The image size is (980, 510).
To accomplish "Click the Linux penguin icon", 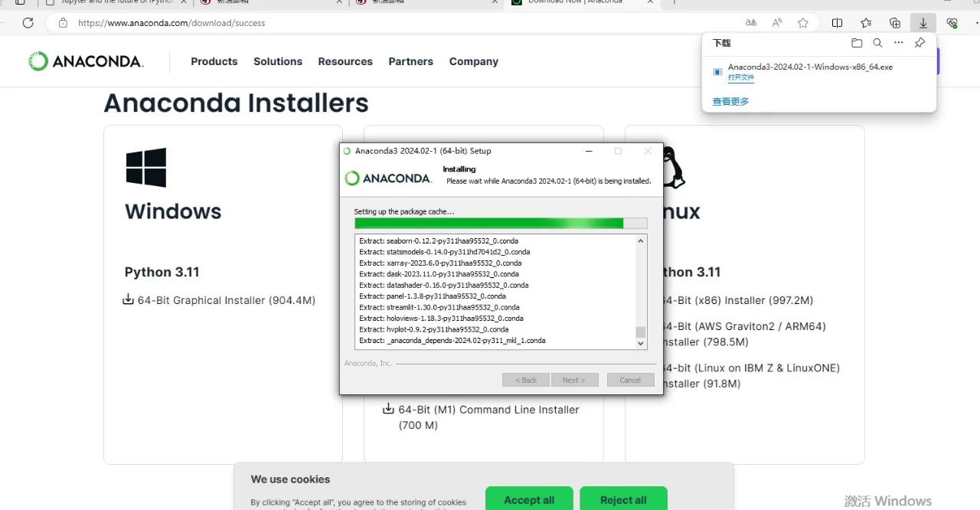I will pos(673,167).
